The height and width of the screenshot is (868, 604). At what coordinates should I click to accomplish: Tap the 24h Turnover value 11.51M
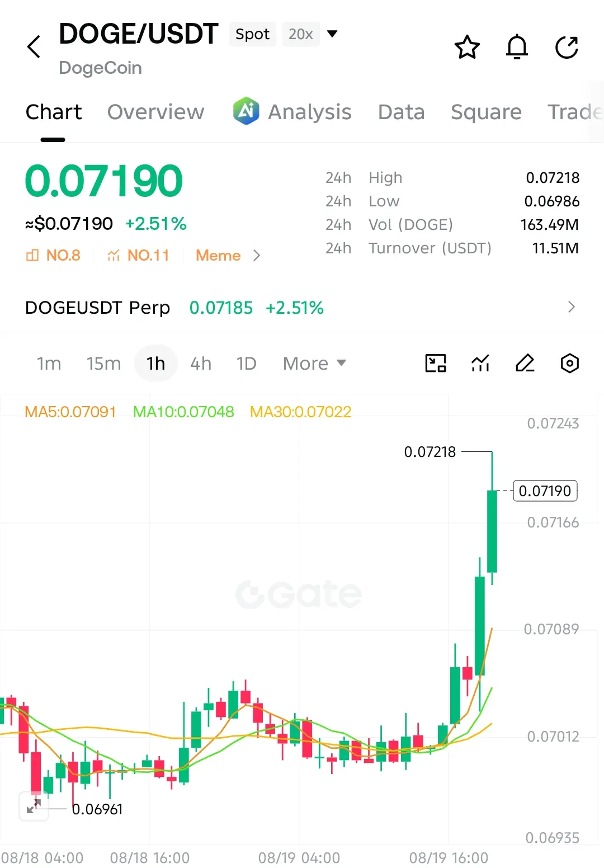coord(555,248)
